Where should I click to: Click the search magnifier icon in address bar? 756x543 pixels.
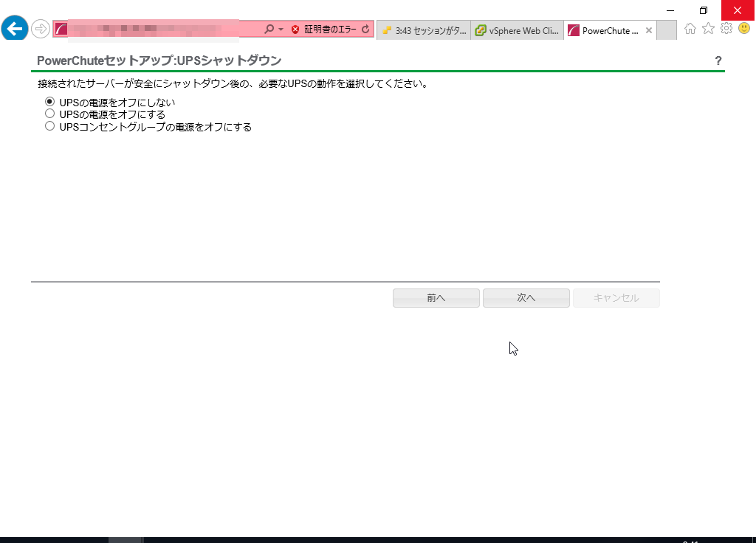tap(269, 30)
